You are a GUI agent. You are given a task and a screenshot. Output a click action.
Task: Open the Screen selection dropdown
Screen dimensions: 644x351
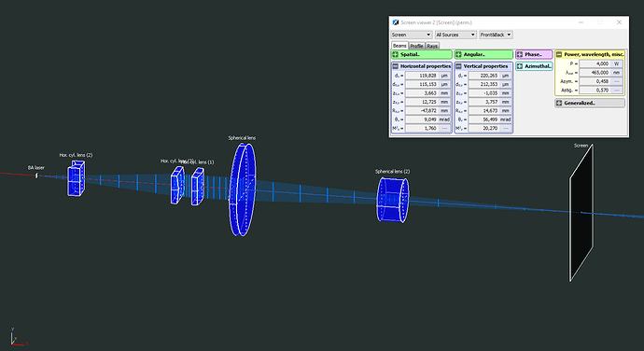click(x=411, y=35)
